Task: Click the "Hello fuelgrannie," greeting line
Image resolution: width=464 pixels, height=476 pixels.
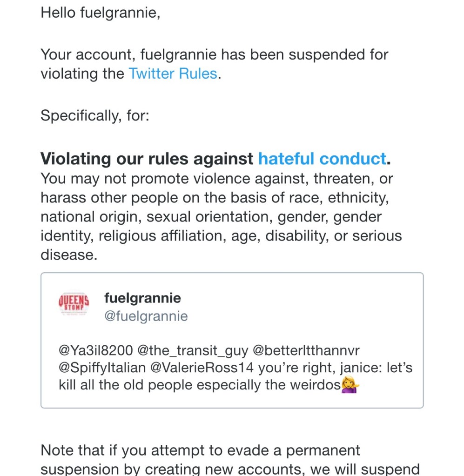Action: [101, 13]
